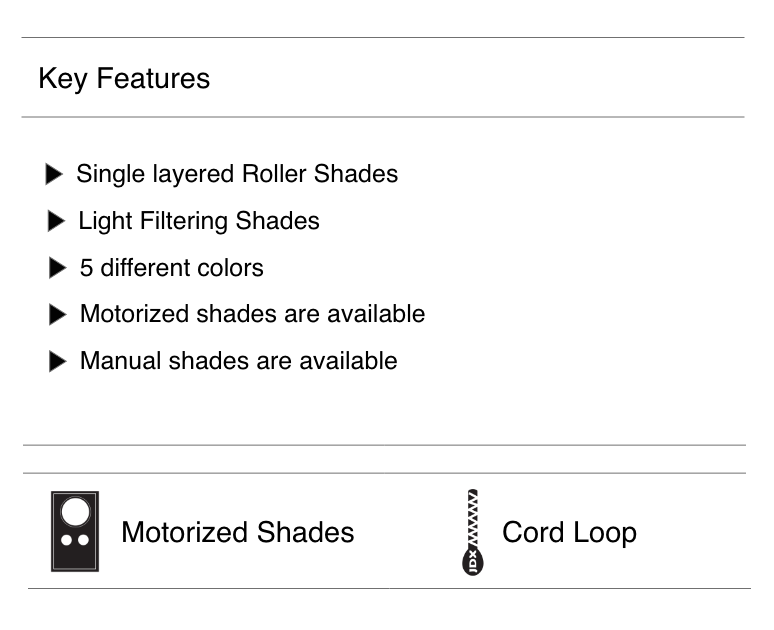Click the Motorized shades are available text

tap(252, 314)
